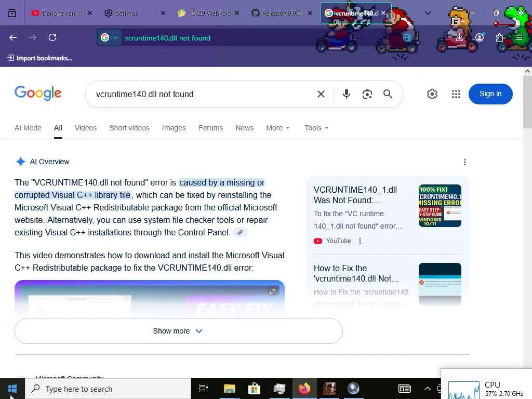The height and width of the screenshot is (399, 532).
Task: Open How to Fix vcruntime140.dll Not result
Action: point(356,273)
